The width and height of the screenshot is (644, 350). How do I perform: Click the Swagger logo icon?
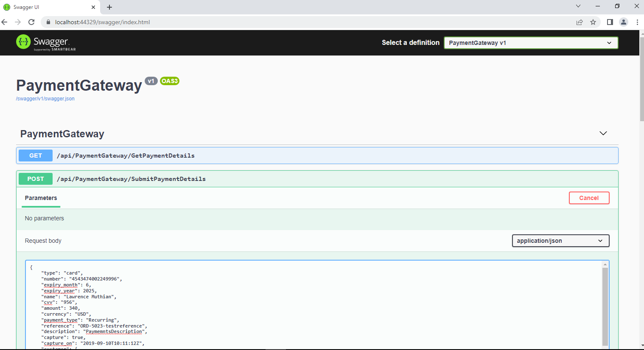[23, 42]
